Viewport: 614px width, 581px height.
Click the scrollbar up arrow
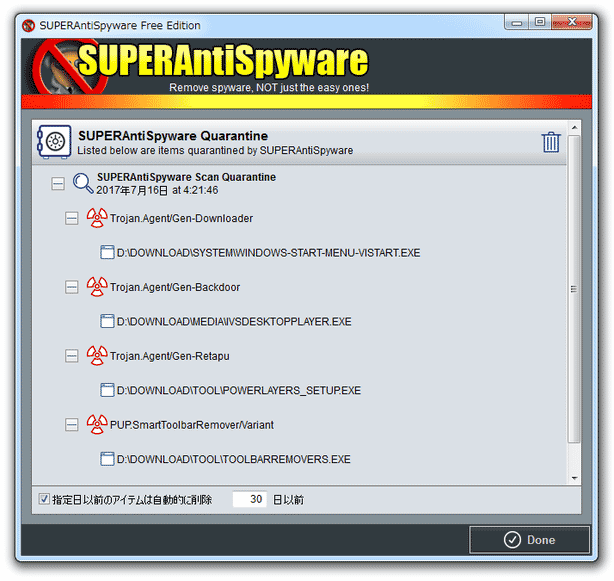pyautogui.click(x=574, y=128)
